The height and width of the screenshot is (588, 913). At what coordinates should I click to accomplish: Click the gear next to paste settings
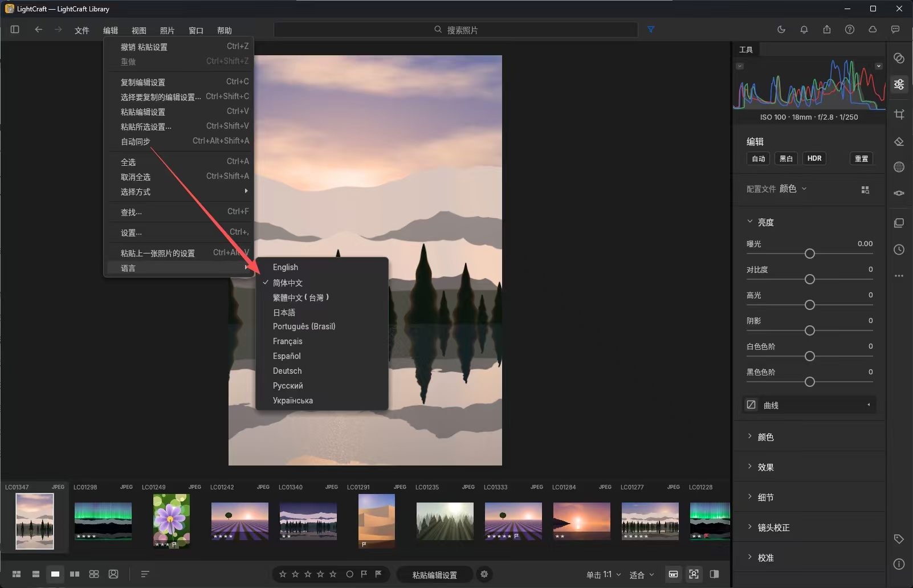[484, 574]
